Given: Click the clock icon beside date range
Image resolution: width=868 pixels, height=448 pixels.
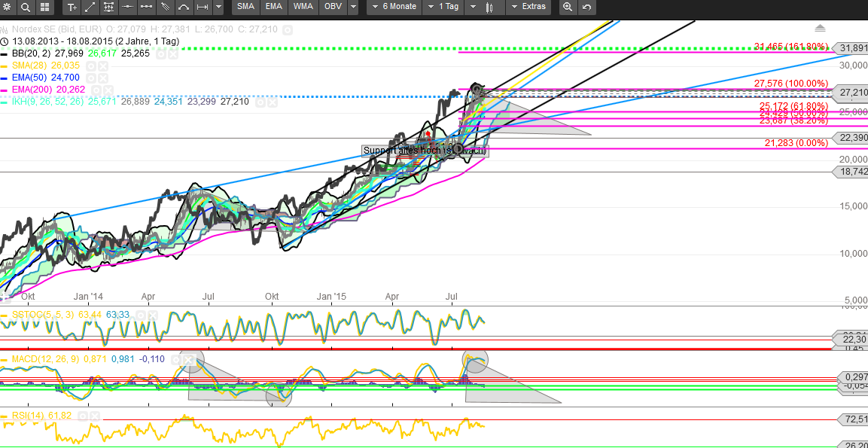Looking at the screenshot, I should 5,41.
